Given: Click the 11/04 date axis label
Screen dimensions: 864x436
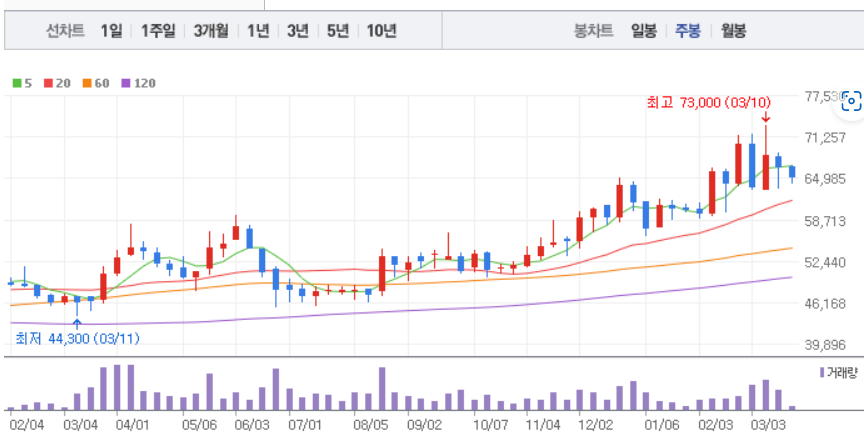Looking at the screenshot, I should click(543, 426).
